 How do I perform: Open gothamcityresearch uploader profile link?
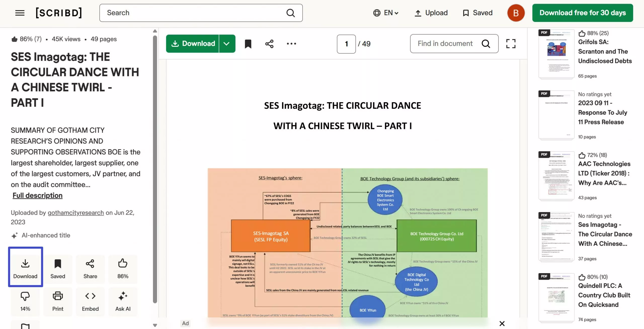click(x=76, y=213)
